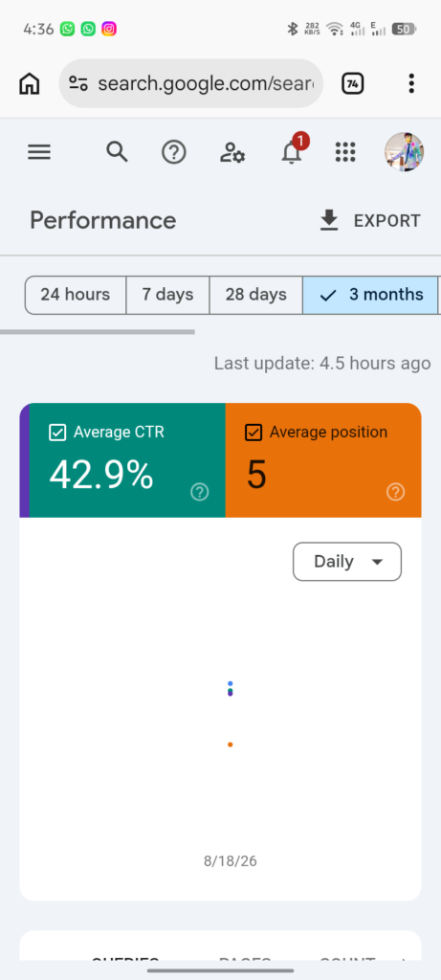The image size is (441, 980).
Task: Uncheck the Average position checkbox
Action: [x=253, y=432]
